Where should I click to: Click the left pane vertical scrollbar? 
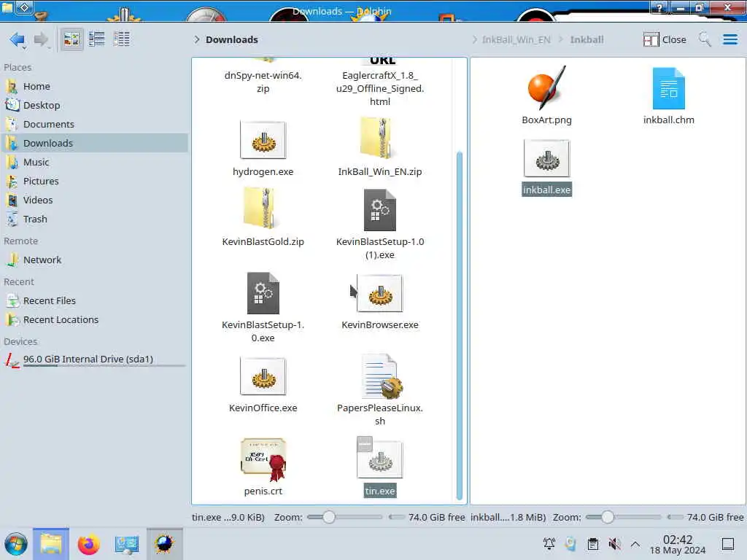(460, 325)
